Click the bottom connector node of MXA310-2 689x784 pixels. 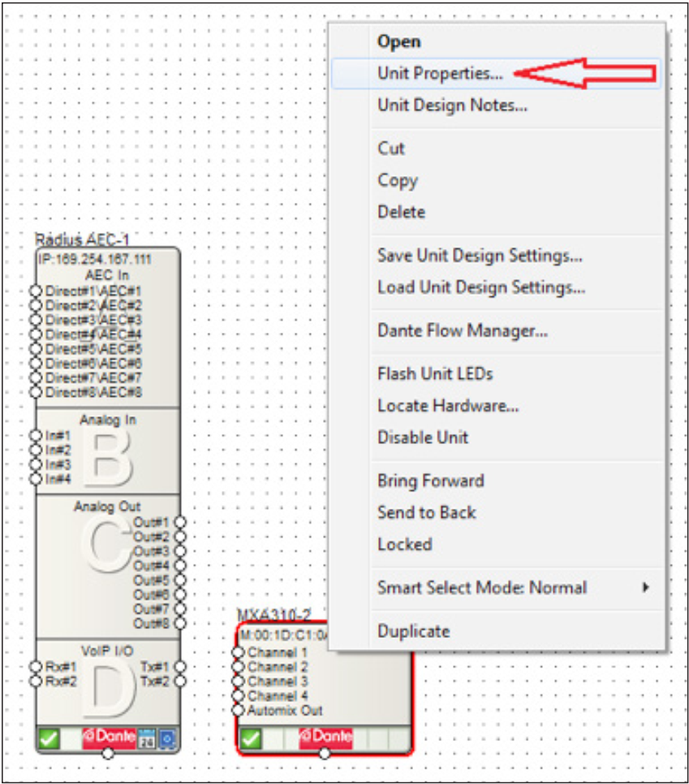coord(325,754)
